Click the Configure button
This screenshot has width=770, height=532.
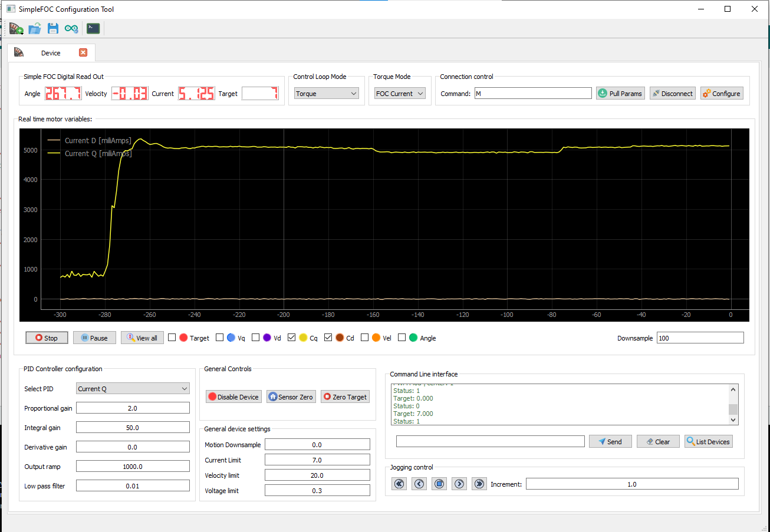click(x=722, y=93)
